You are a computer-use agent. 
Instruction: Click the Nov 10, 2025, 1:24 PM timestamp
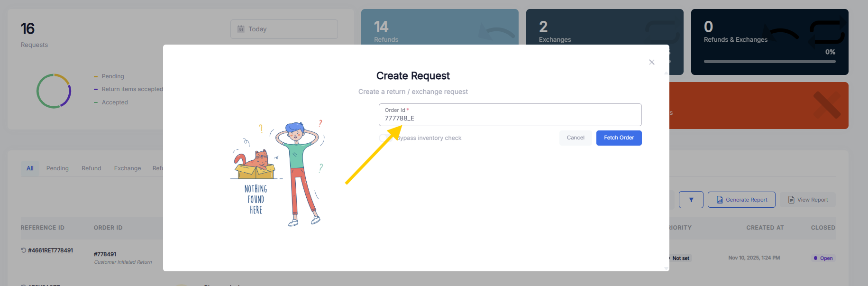pyautogui.click(x=754, y=258)
